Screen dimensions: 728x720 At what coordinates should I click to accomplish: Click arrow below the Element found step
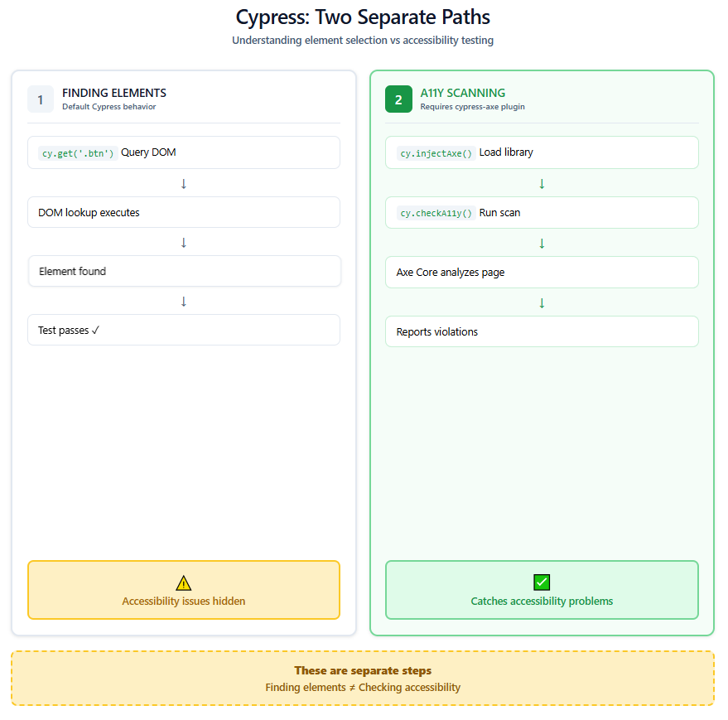(184, 301)
